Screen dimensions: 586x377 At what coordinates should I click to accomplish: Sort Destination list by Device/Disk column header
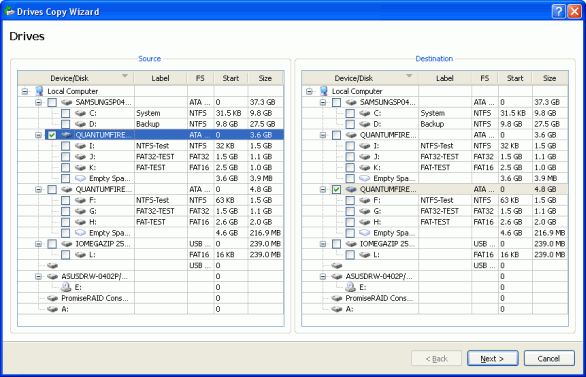(360, 78)
